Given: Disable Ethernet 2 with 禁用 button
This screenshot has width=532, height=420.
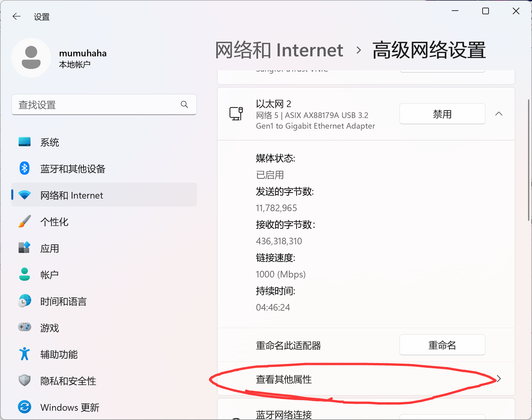Looking at the screenshot, I should [x=442, y=114].
